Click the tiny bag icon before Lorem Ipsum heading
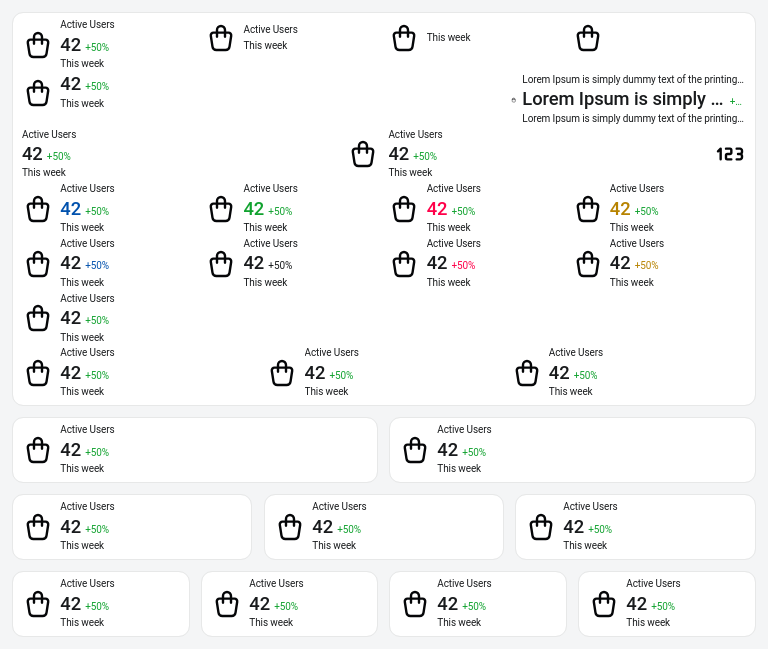Image resolution: width=768 pixels, height=649 pixels. pos(514,100)
